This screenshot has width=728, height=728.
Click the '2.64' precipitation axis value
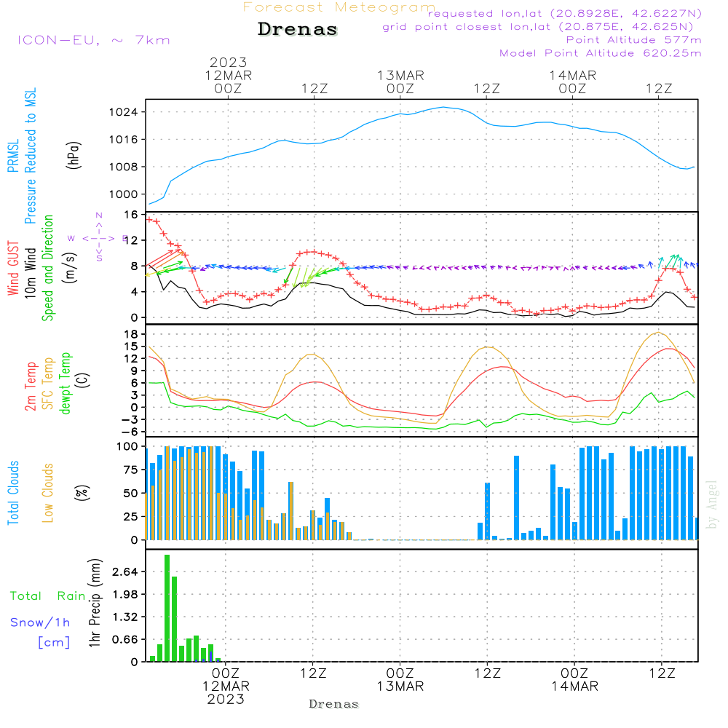125,571
